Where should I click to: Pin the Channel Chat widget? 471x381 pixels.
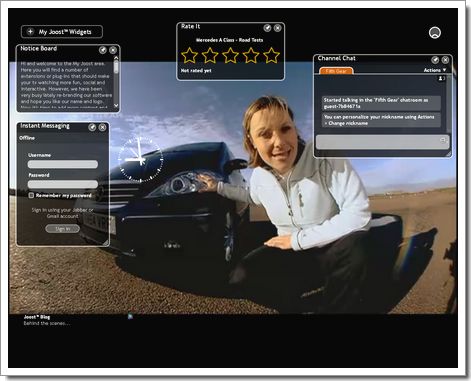(435, 60)
